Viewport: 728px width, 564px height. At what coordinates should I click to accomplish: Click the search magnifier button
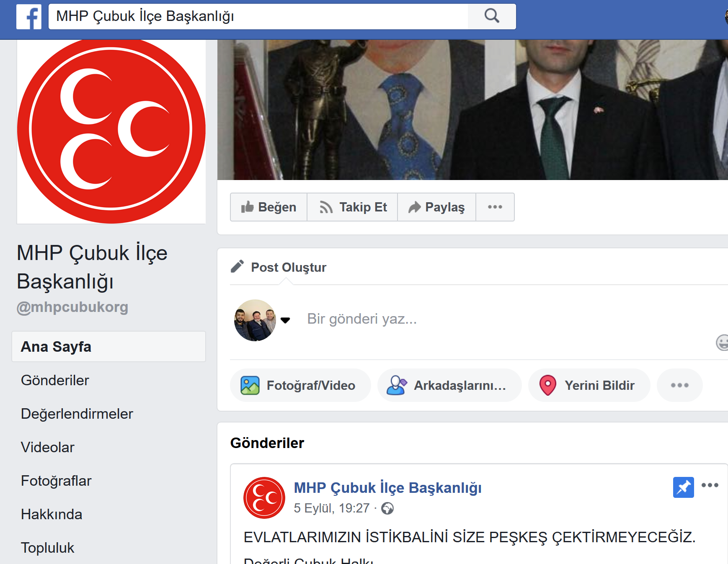click(x=492, y=16)
